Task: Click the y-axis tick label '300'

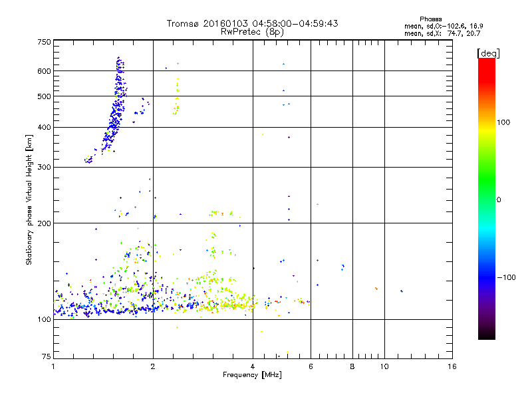Action: coord(44,168)
